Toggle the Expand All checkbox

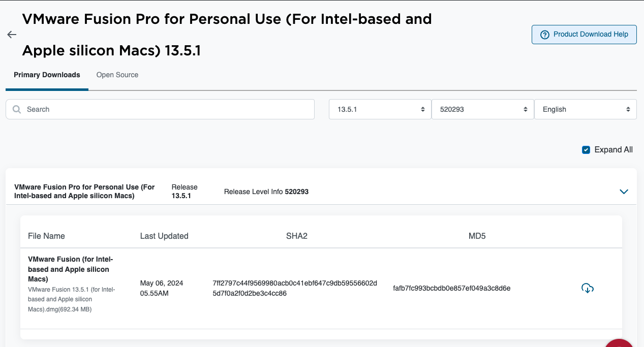tap(586, 150)
